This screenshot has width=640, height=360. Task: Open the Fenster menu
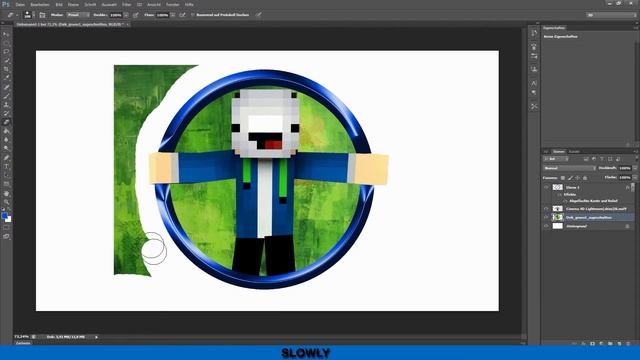pyautogui.click(x=172, y=4)
